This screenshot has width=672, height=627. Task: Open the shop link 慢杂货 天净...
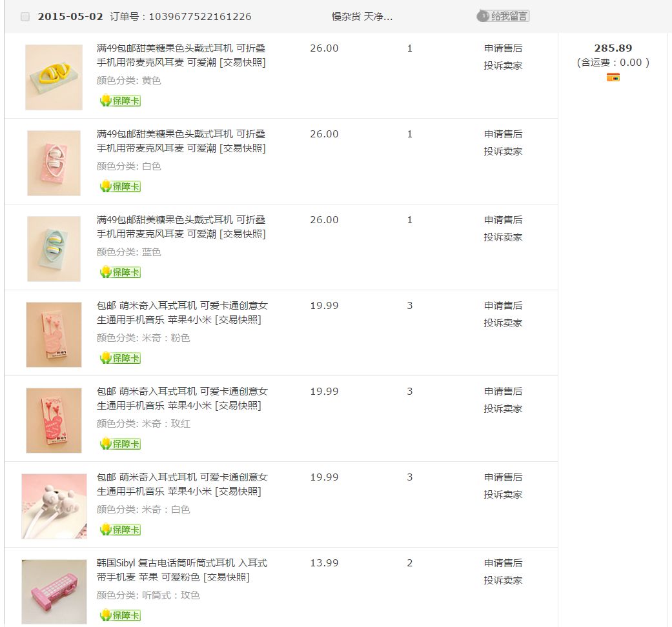[361, 17]
